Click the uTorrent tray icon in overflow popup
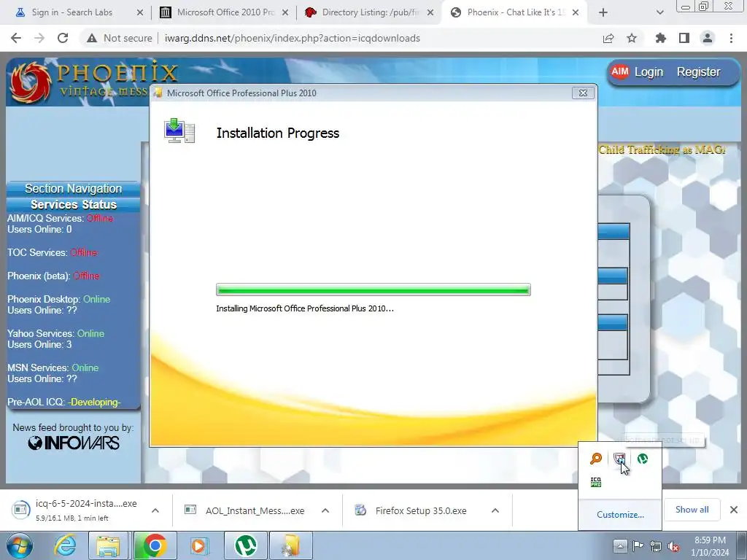The width and height of the screenshot is (747, 560). click(x=643, y=459)
